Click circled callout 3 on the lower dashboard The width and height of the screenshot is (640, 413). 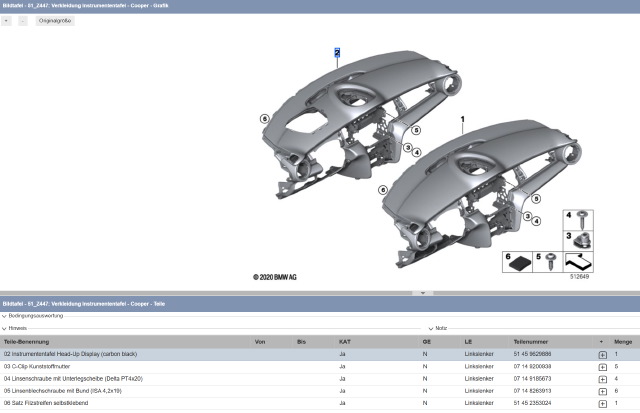click(x=527, y=216)
